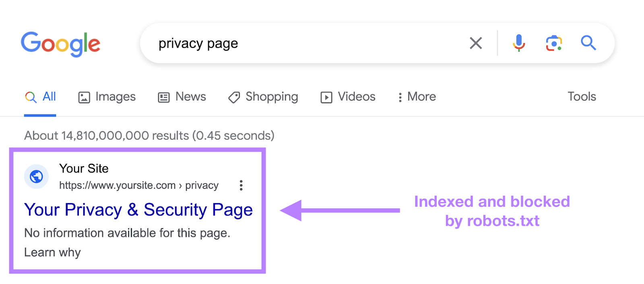This screenshot has width=644, height=284.
Task: Click the Learn why link
Action: coord(52,252)
